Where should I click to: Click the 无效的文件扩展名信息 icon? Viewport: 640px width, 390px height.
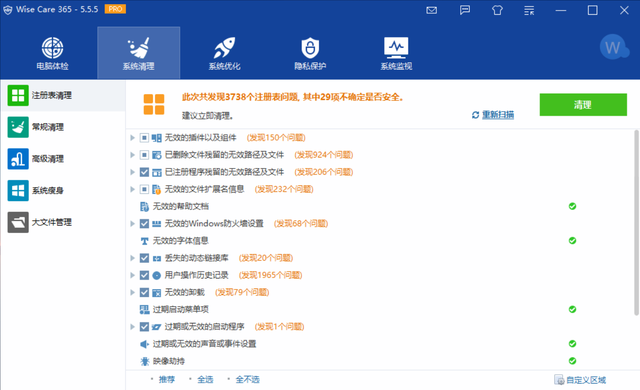(157, 189)
